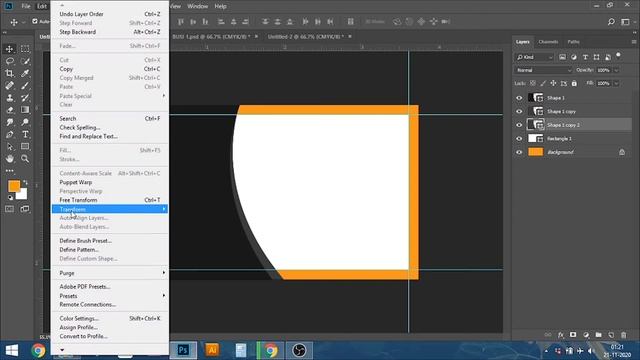Viewport: 640px width, 360px height.
Task: Toggle lock all button
Action: (x=574, y=83)
